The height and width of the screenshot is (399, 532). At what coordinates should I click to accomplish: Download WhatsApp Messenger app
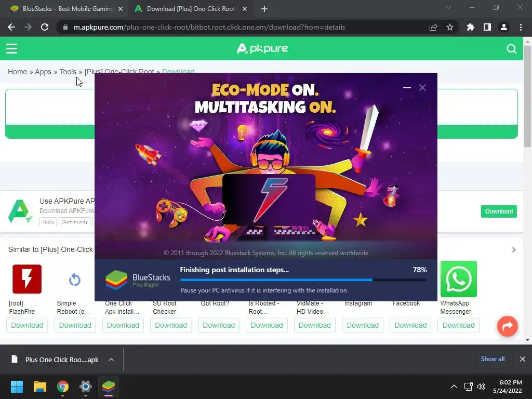point(458,325)
